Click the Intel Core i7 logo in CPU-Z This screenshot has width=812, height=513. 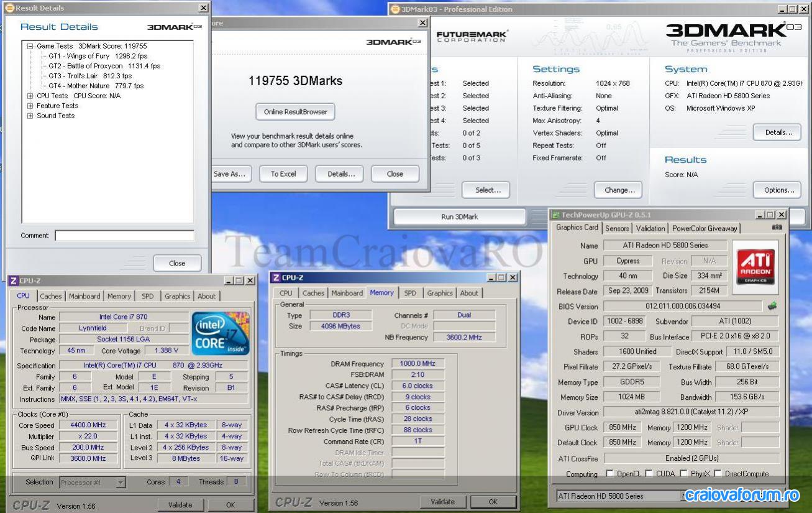(221, 333)
